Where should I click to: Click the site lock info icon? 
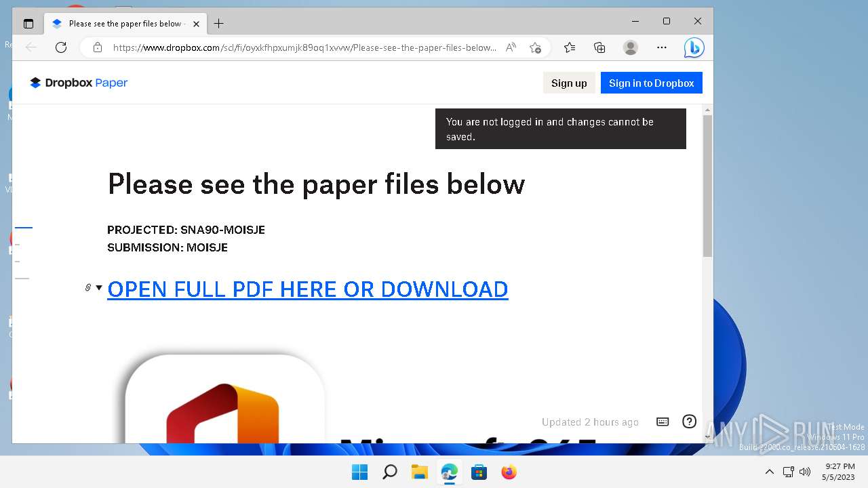coord(98,47)
